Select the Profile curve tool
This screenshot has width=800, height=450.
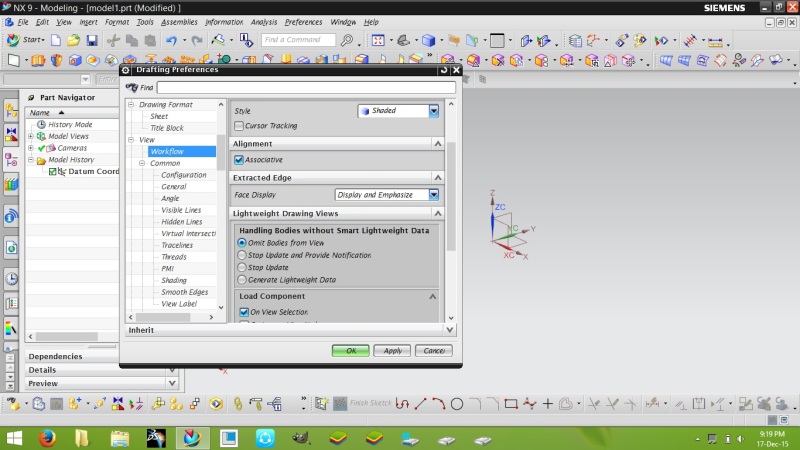tap(403, 404)
